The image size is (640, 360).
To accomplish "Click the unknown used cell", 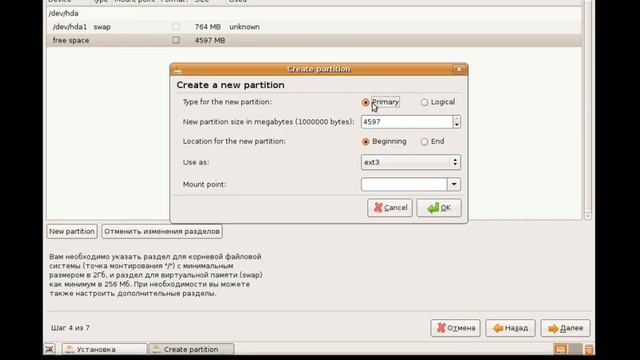I will click(x=244, y=27).
